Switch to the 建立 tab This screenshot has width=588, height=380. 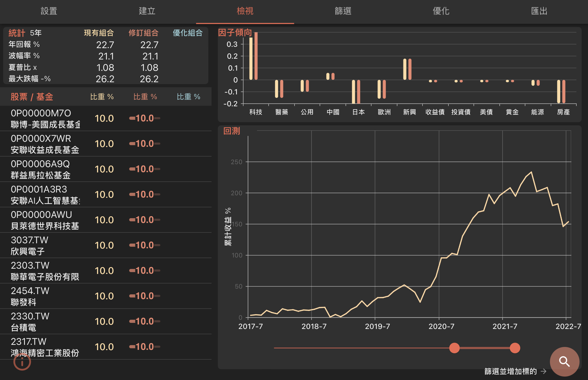[147, 11]
